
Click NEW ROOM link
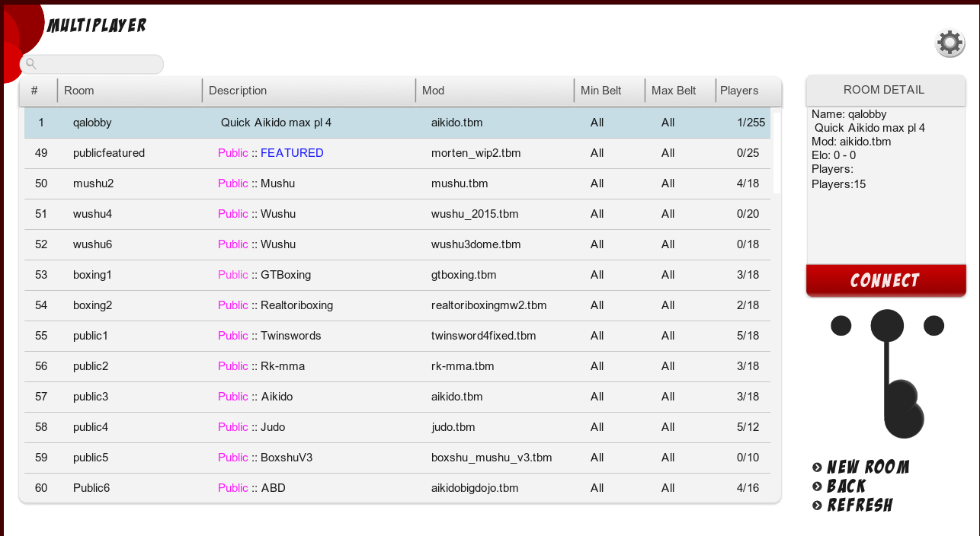point(868,467)
